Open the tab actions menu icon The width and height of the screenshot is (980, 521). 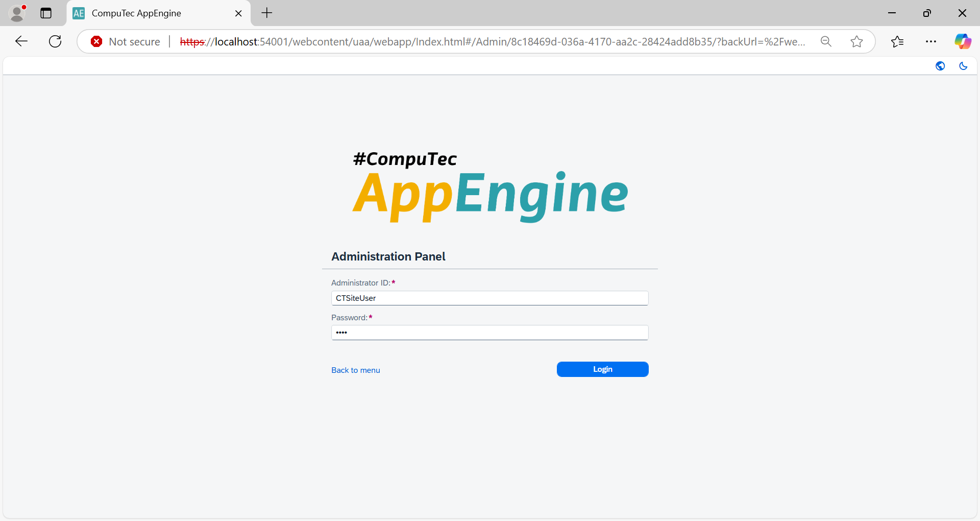[46, 13]
